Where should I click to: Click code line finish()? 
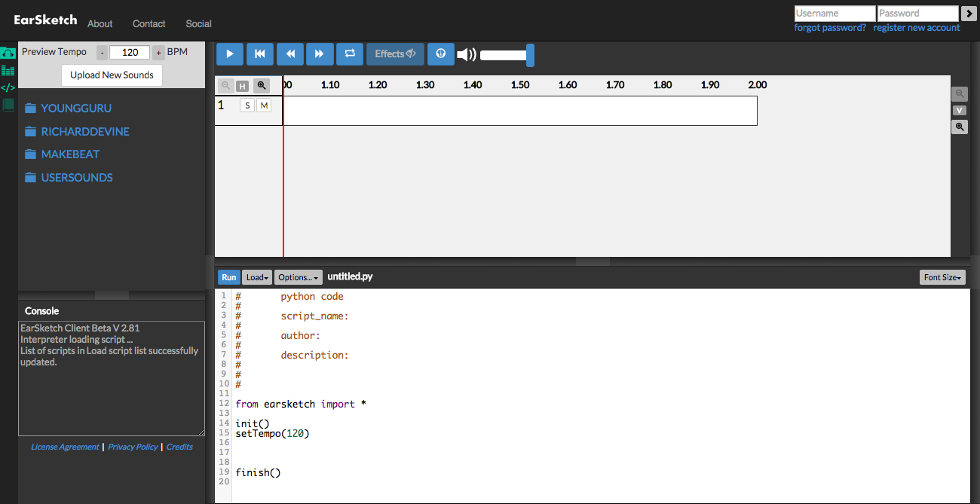[258, 472]
